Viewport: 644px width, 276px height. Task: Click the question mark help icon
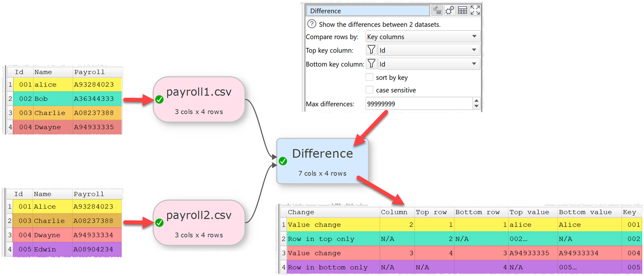[x=312, y=24]
